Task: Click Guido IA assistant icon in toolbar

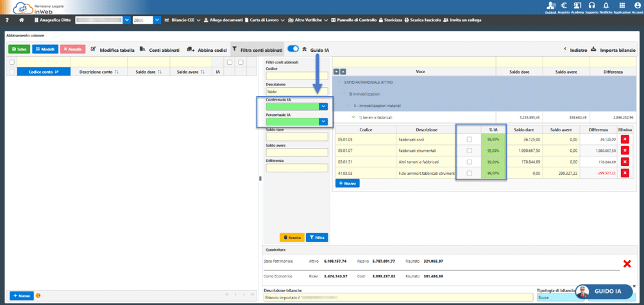Action: [304, 49]
